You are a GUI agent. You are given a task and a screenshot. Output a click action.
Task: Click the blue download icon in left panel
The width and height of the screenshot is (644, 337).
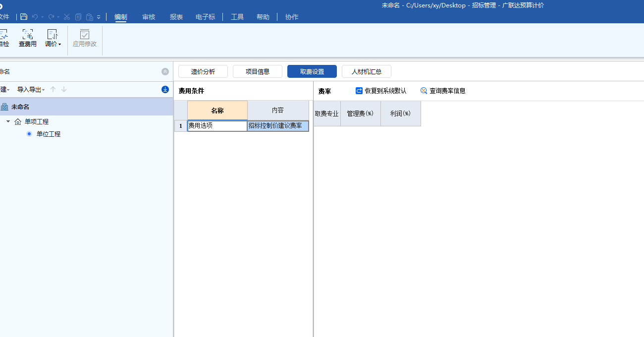[165, 89]
